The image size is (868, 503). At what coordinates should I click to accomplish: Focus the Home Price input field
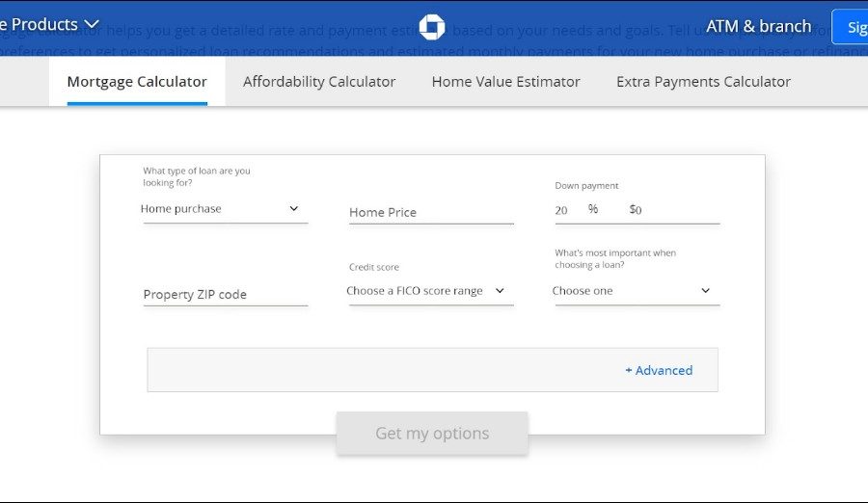[x=431, y=212]
